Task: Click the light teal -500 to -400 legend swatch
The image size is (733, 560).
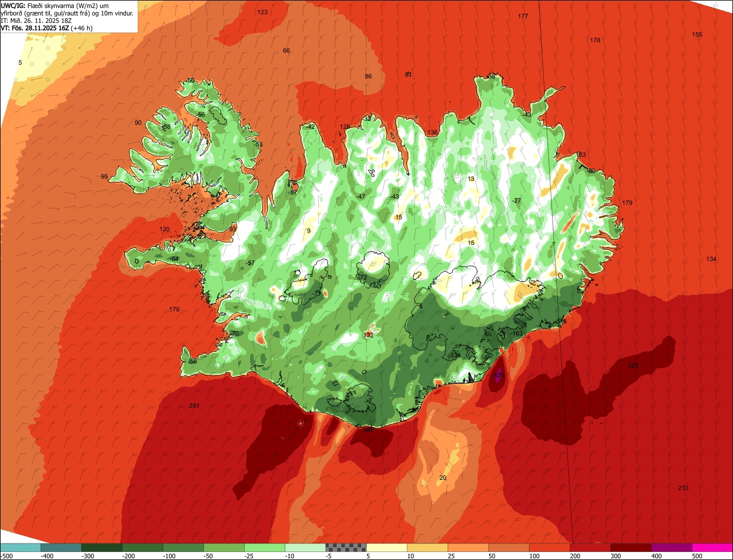Action: (20, 547)
